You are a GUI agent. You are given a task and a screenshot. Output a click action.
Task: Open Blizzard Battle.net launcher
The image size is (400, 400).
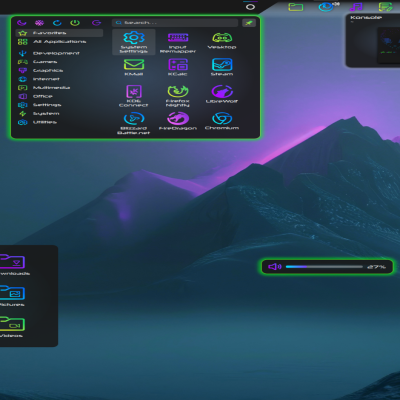click(x=134, y=123)
